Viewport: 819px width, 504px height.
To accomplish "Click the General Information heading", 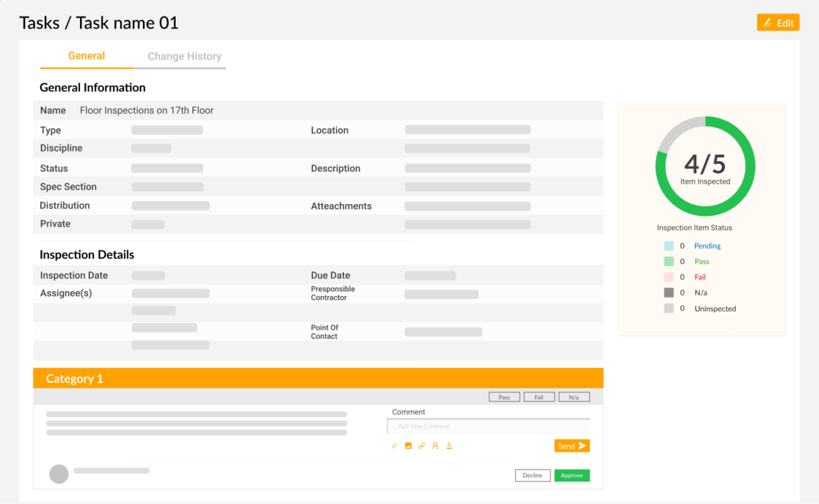I will [x=93, y=88].
